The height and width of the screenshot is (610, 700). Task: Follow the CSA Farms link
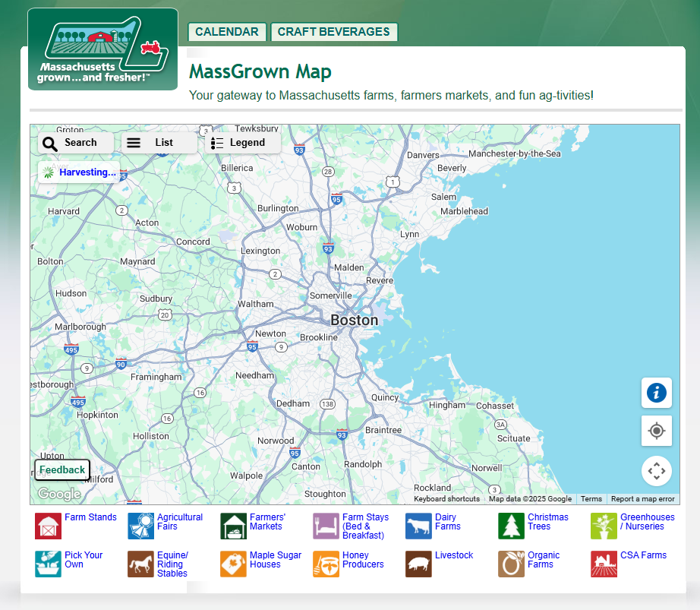click(x=643, y=555)
